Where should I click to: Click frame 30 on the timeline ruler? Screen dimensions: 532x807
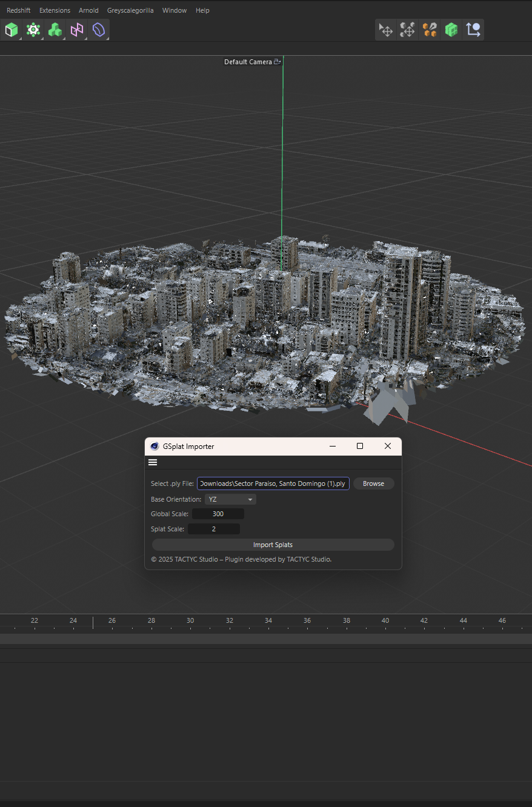point(190,622)
